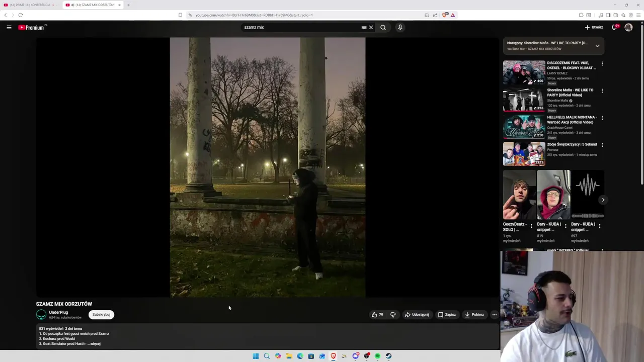Open Zbóje Świętokrzyscy 5 Sekund video

coord(524,154)
